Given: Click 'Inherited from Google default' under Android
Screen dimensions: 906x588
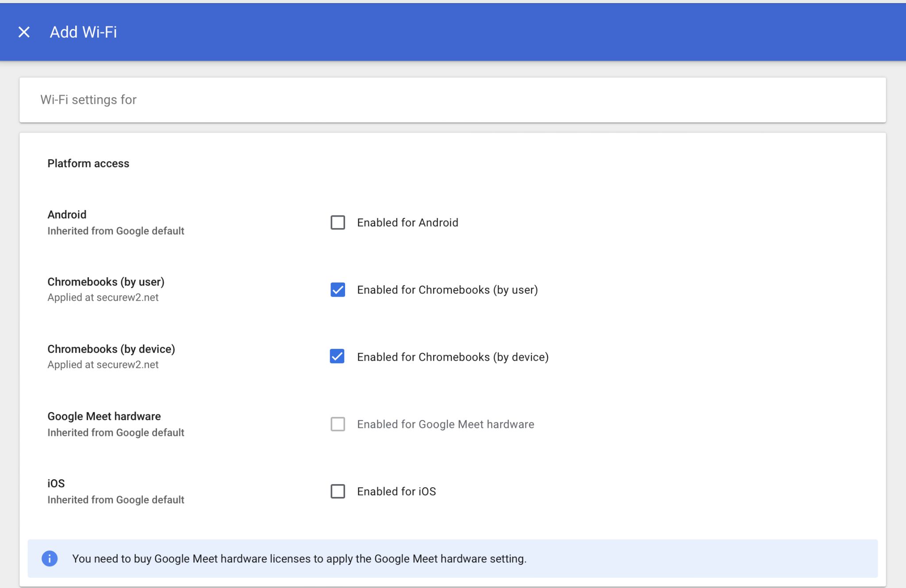Looking at the screenshot, I should click(116, 231).
